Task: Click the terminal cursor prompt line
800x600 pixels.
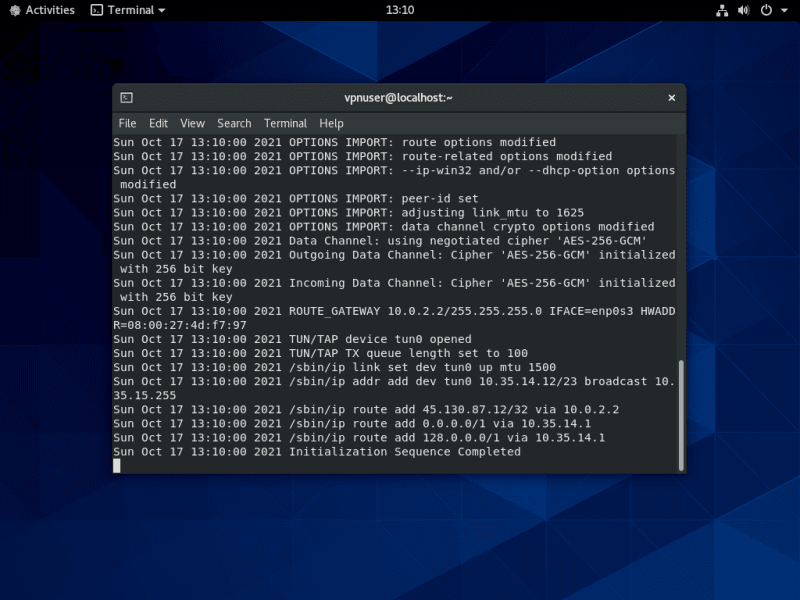Action: pyautogui.click(x=117, y=466)
